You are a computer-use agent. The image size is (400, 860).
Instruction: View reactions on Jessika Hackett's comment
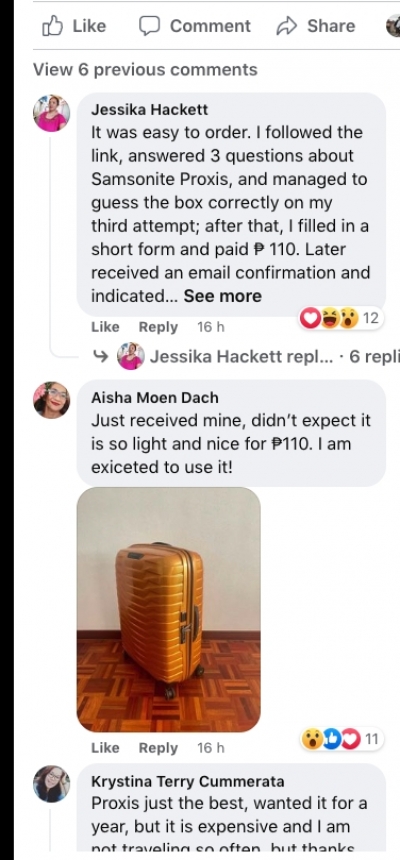340,318
